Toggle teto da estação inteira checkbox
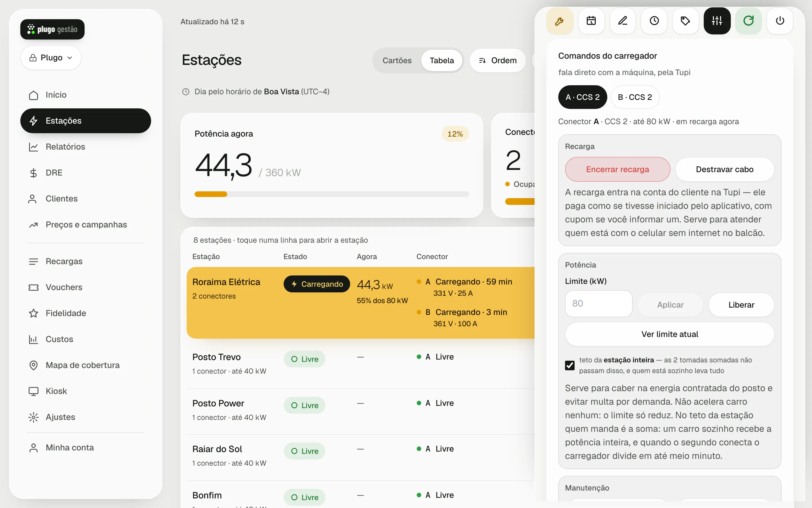 (570, 365)
